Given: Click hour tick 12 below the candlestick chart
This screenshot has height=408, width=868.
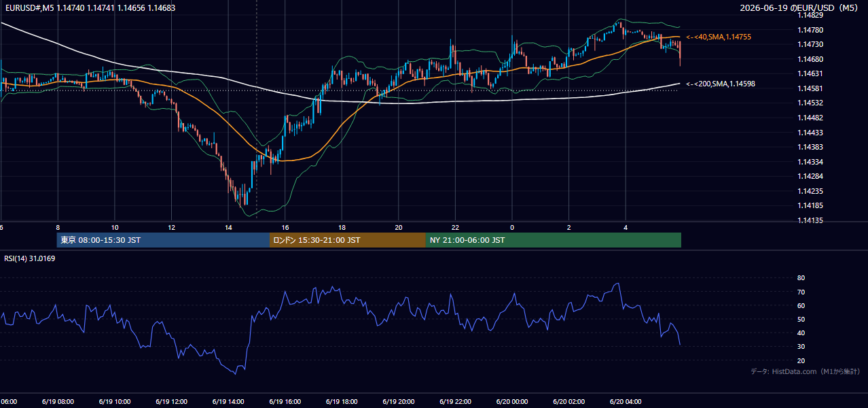Looking at the screenshot, I should coord(171,228).
